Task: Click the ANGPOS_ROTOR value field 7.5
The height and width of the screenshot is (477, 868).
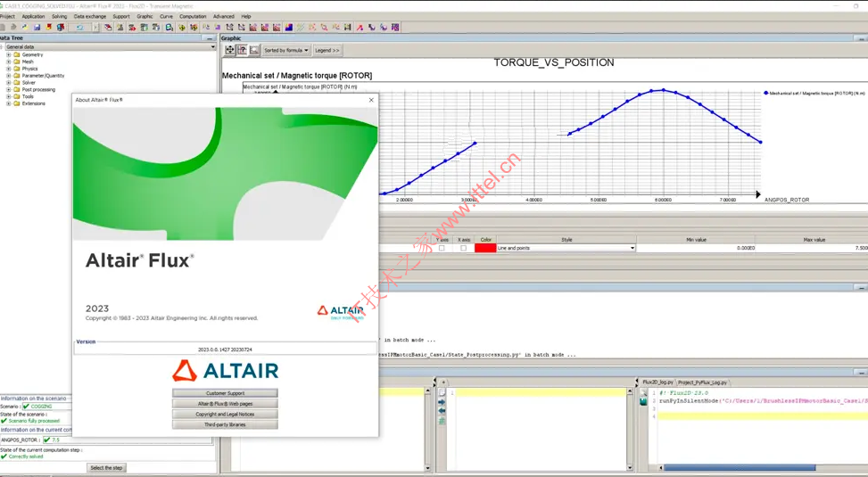Action: pyautogui.click(x=128, y=440)
